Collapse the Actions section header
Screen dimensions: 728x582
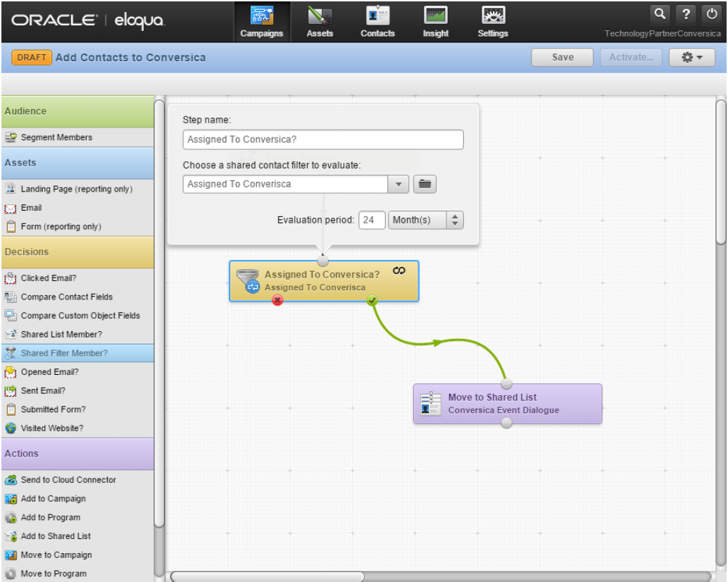[77, 454]
